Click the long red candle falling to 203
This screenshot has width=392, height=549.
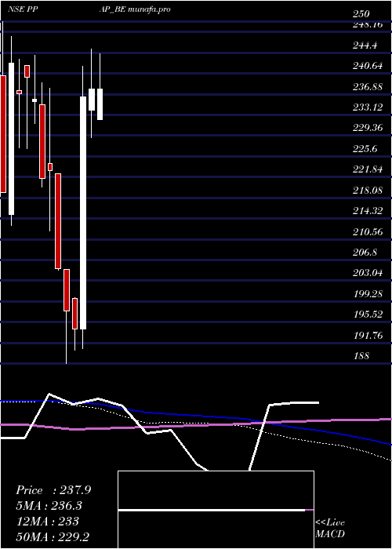click(58, 221)
